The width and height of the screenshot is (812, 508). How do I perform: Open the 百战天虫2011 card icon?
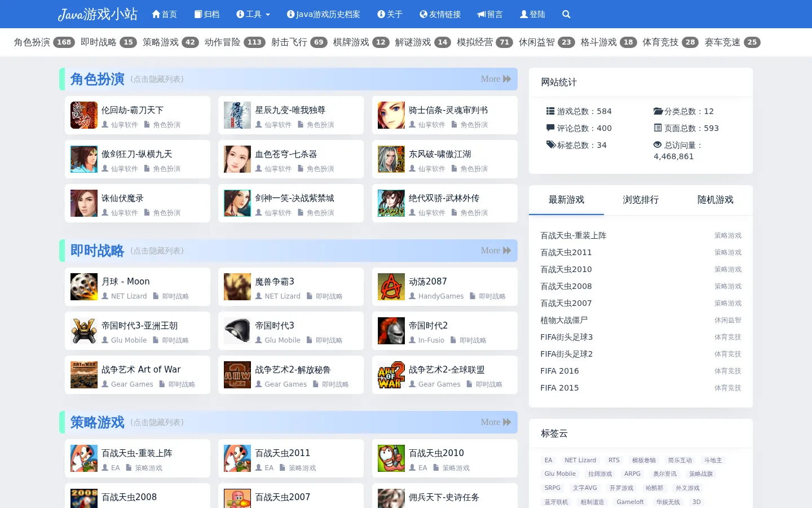[x=237, y=458]
